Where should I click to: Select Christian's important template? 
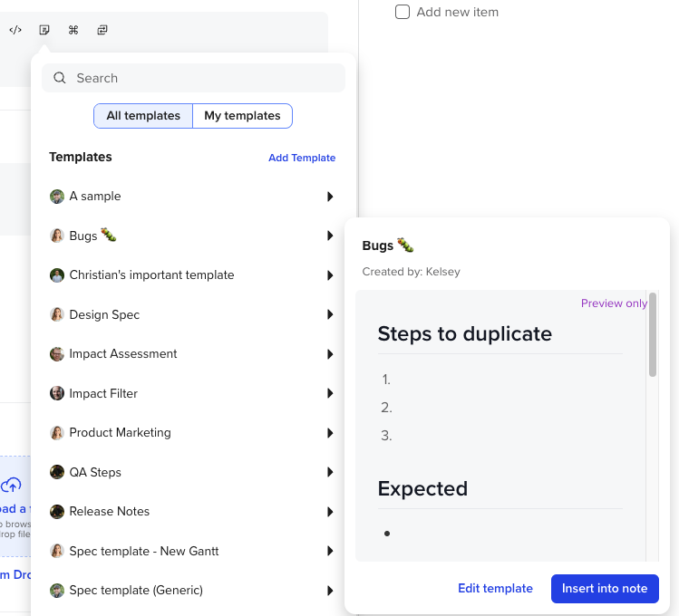pos(151,275)
